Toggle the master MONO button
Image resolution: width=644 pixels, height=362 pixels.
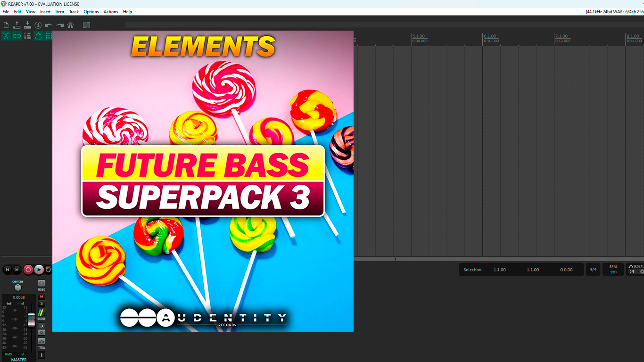[x=41, y=283]
